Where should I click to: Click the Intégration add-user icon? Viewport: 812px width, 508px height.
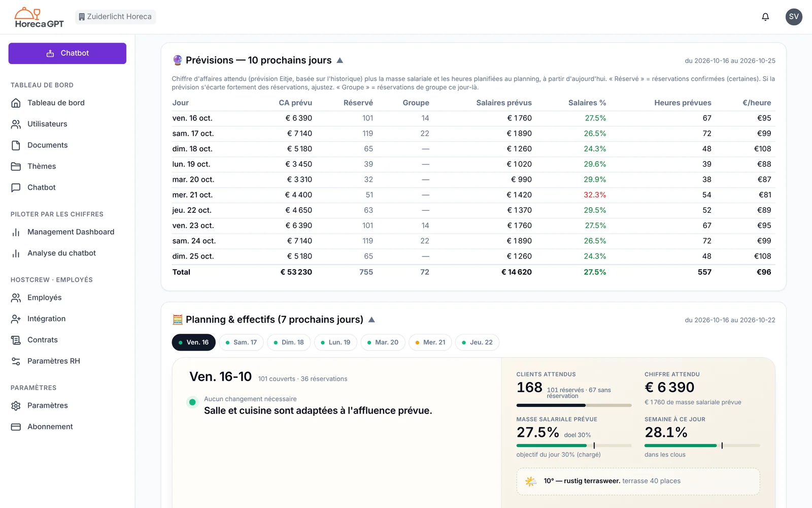click(16, 319)
